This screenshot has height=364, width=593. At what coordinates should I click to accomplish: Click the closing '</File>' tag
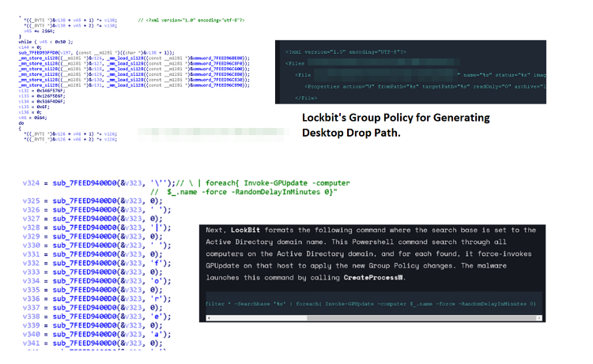coord(306,98)
